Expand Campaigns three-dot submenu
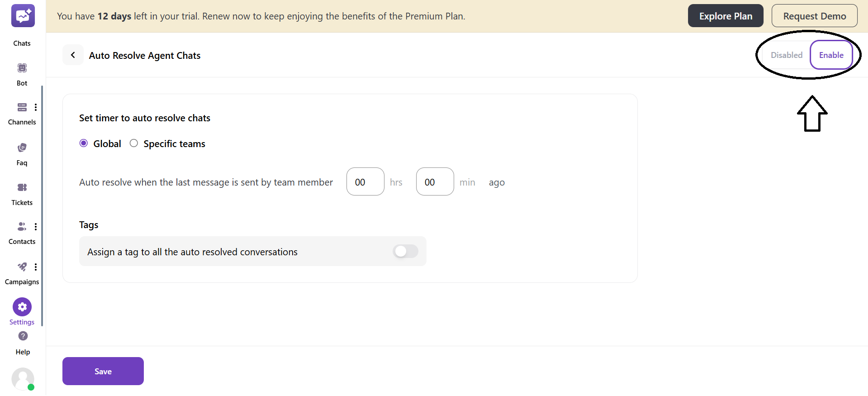The height and width of the screenshot is (396, 868). click(36, 267)
